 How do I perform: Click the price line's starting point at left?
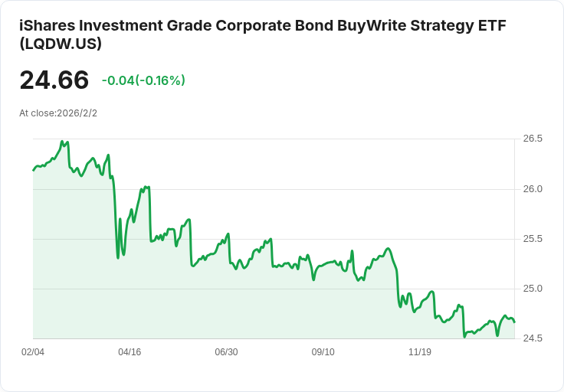click(x=34, y=170)
